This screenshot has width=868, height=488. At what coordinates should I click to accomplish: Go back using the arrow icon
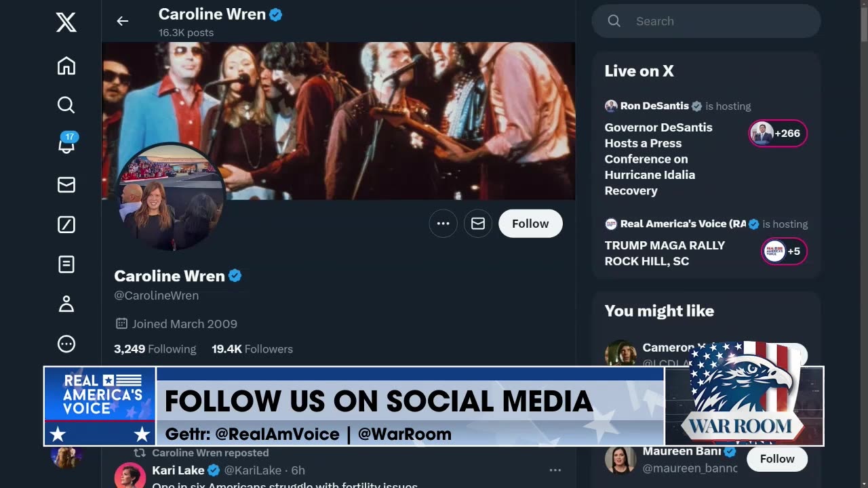(x=122, y=21)
